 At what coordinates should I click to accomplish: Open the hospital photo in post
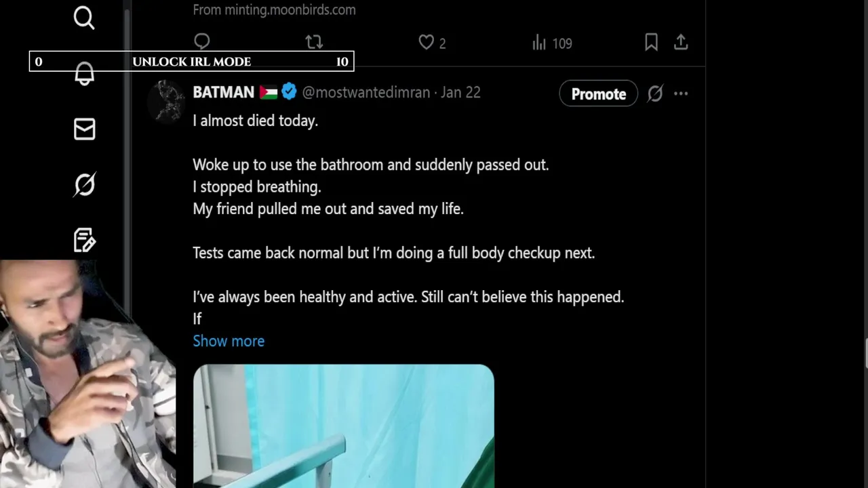click(x=344, y=426)
